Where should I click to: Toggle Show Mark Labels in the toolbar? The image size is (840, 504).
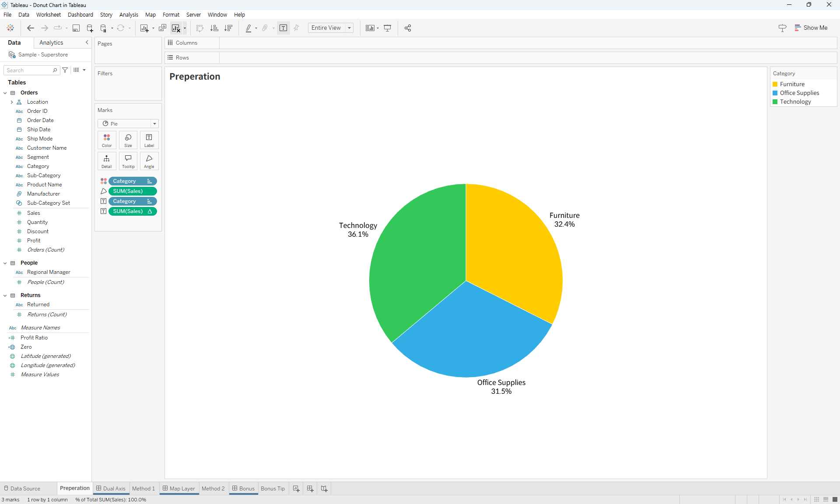point(283,28)
